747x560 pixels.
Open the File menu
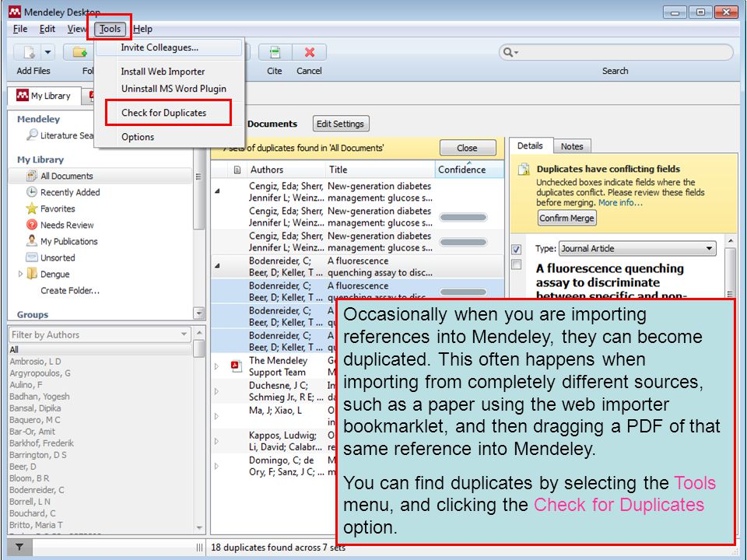[x=20, y=29]
